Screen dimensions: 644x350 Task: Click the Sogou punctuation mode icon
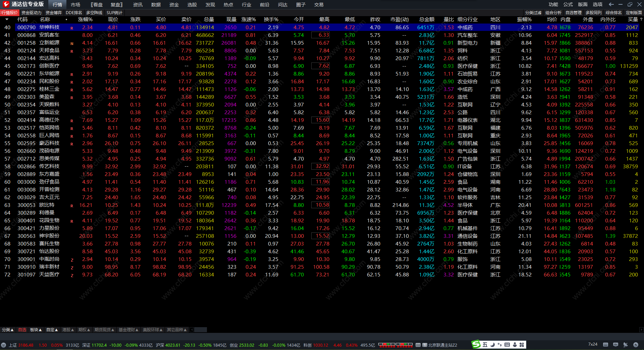[x=500, y=345]
